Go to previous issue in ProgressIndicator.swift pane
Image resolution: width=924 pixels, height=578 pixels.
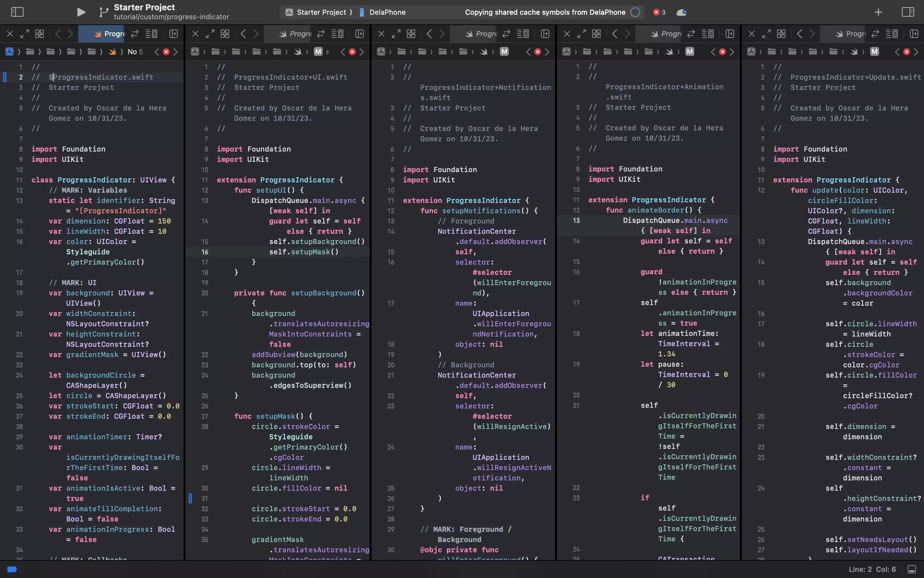157,51
